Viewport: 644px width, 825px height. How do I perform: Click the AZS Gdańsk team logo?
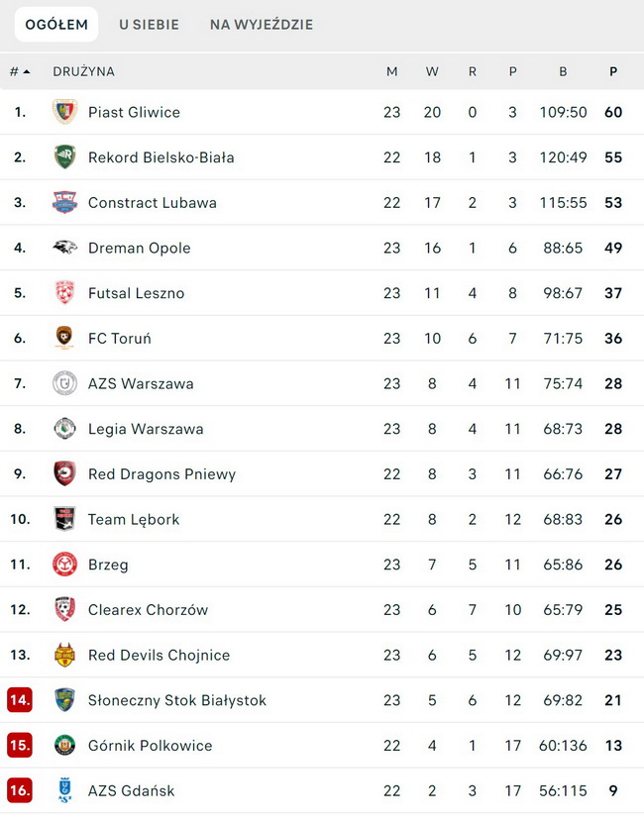tap(64, 790)
